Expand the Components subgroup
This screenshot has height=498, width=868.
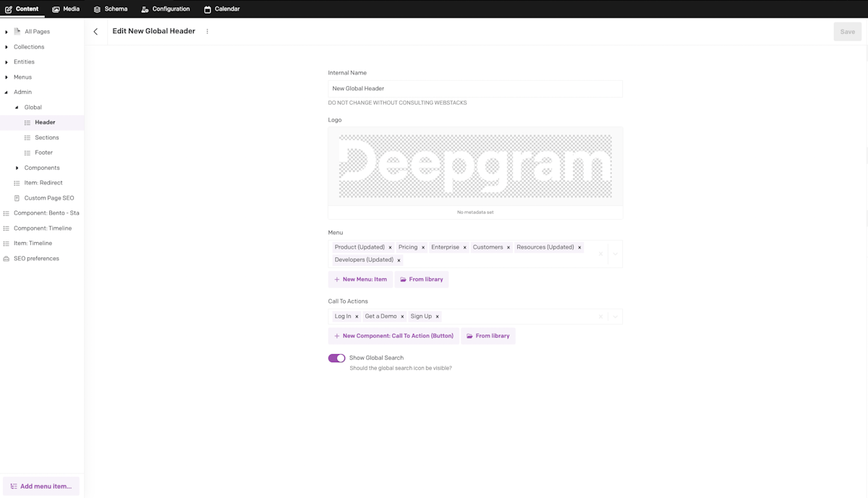(x=17, y=168)
